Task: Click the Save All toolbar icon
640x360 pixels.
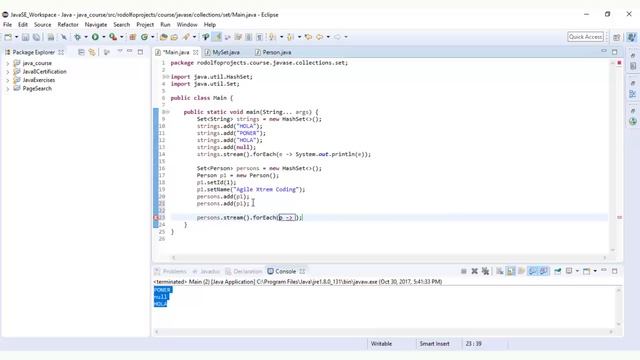Action: click(x=36, y=37)
